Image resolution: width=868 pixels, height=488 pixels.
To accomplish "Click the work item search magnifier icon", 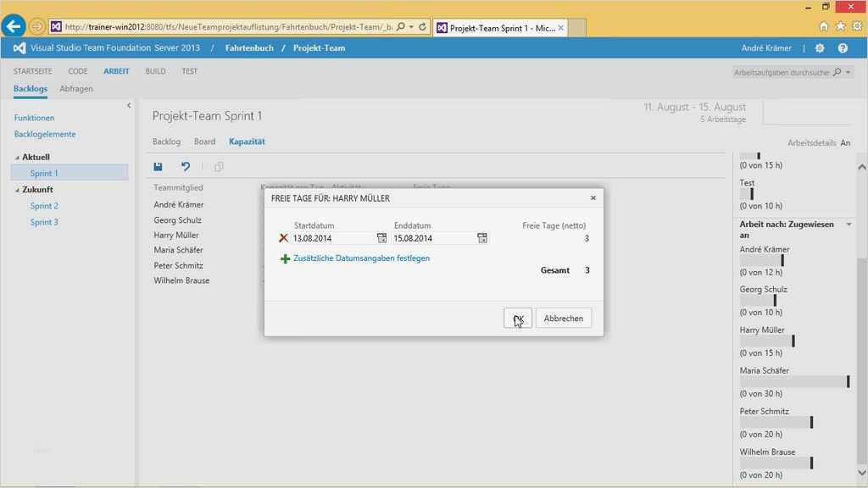I will tap(837, 72).
